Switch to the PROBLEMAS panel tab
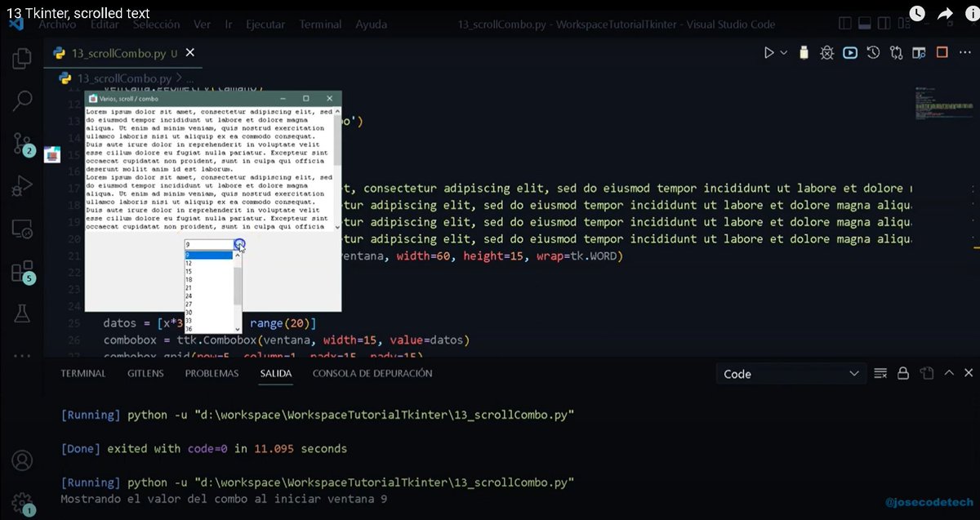980x520 pixels. pos(212,373)
